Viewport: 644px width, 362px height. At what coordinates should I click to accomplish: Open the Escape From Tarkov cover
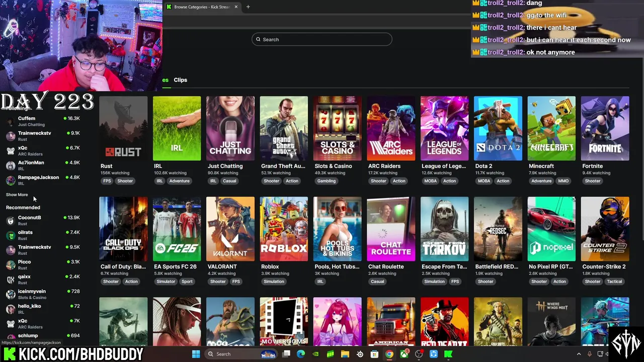(x=444, y=229)
